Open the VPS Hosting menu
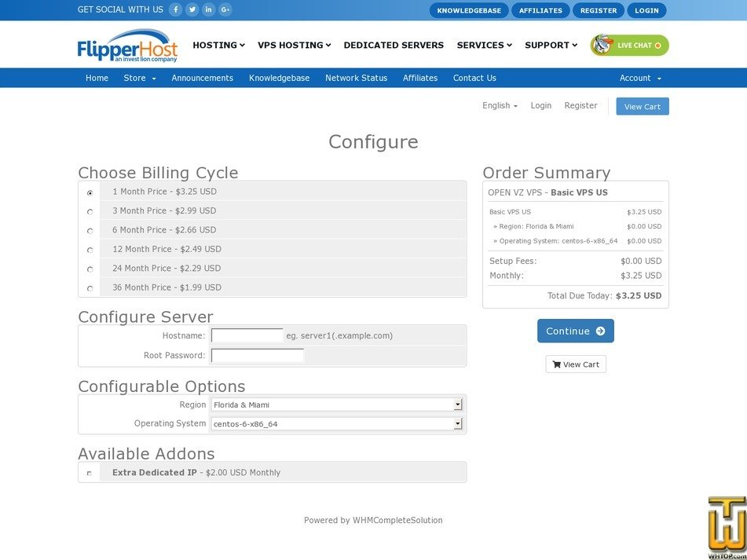This screenshot has width=747, height=560. tap(293, 45)
